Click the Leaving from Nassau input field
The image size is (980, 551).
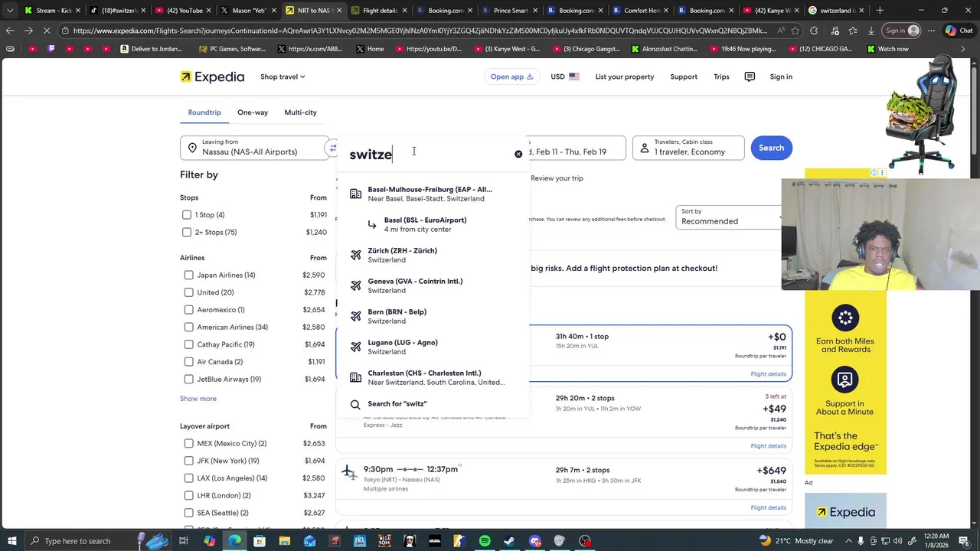pos(255,148)
